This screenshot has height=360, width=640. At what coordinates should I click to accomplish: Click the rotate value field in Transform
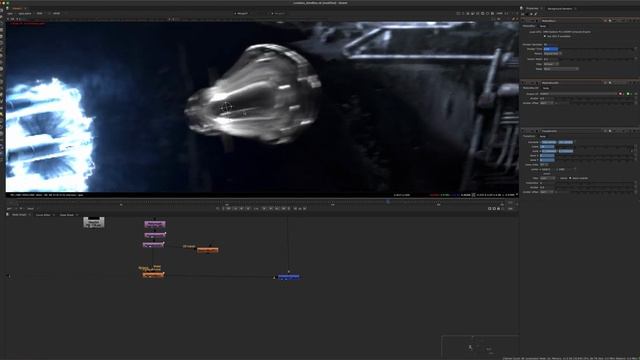pyautogui.click(x=547, y=147)
